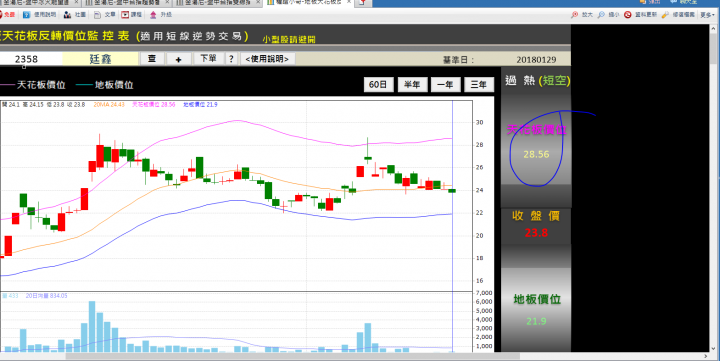This screenshot has width=720, height=361.
Task: Expand the 更多 more dropdown
Action: coord(708,15)
